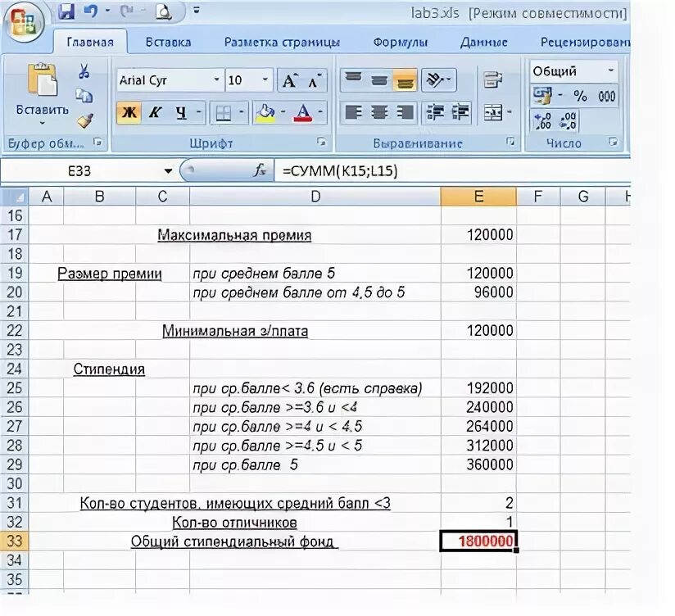
Task: Open the Office button menu
Action: 24,21
